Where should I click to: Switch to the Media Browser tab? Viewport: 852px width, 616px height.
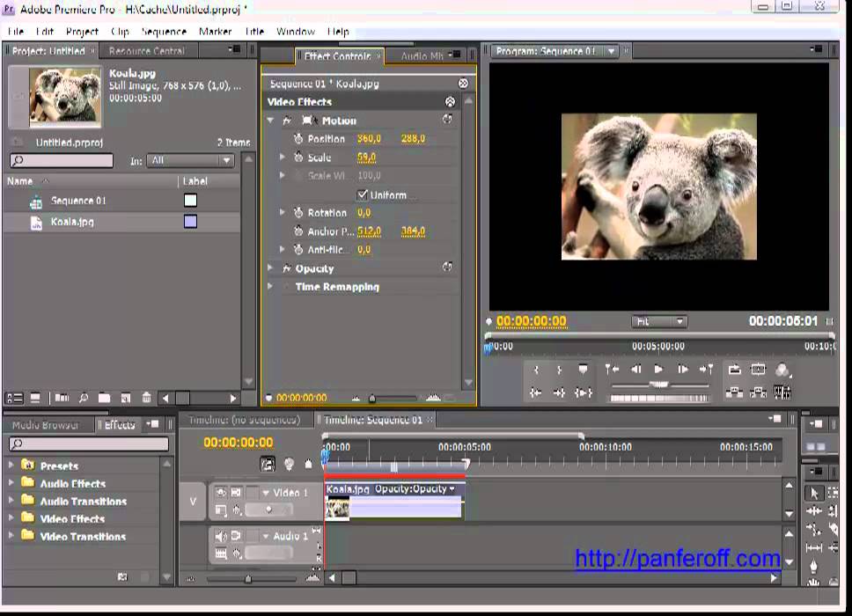[x=46, y=425]
